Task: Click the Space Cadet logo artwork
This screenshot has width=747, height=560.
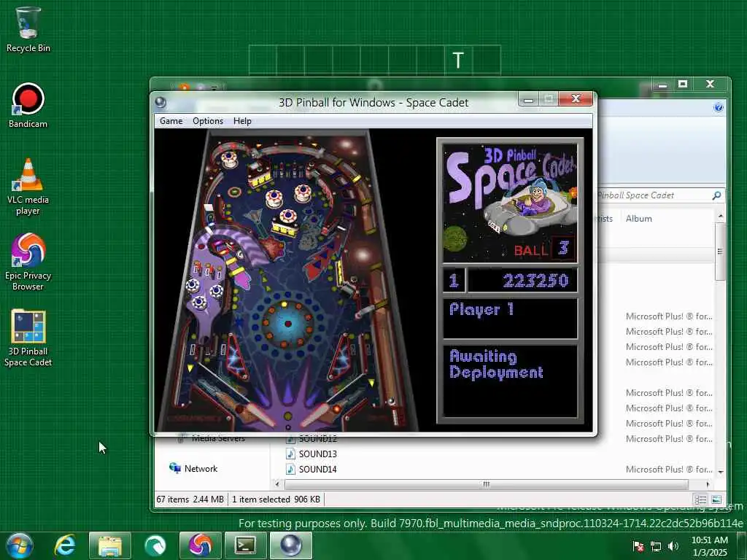Action: [510, 203]
